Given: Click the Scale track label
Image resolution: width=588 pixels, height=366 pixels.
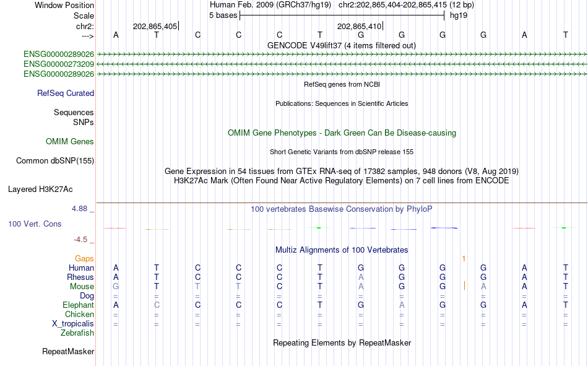Looking at the screenshot, I should [x=84, y=15].
